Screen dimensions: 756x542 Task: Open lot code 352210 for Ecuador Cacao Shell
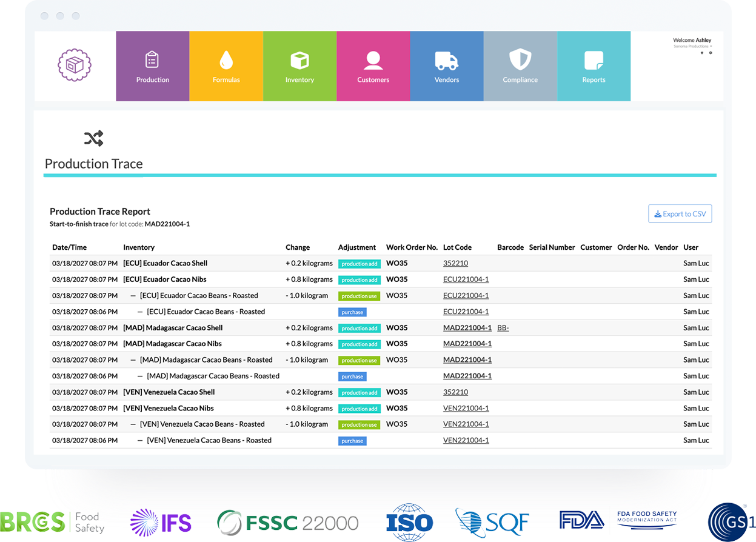coord(455,264)
